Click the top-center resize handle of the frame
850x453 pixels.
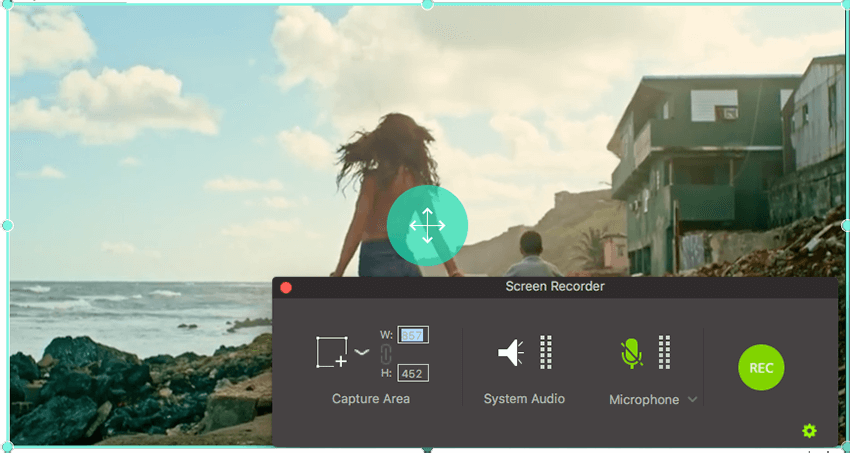pyautogui.click(x=427, y=5)
